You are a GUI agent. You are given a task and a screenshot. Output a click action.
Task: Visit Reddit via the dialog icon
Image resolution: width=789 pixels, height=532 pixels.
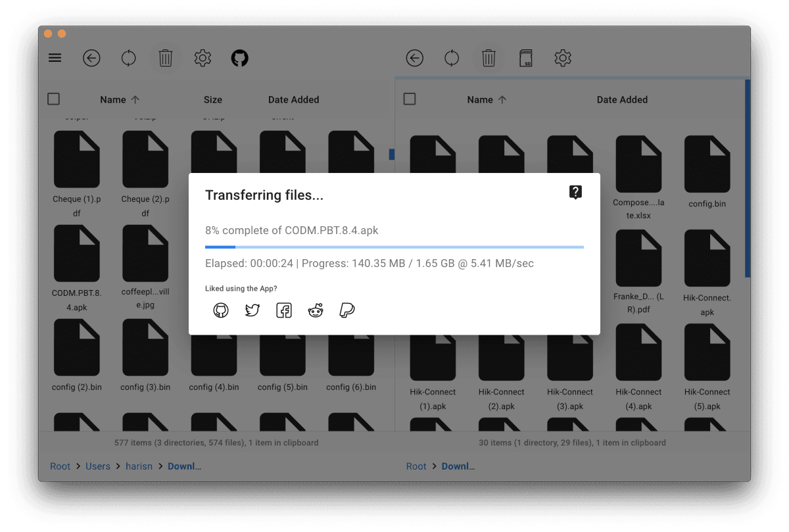click(x=316, y=310)
